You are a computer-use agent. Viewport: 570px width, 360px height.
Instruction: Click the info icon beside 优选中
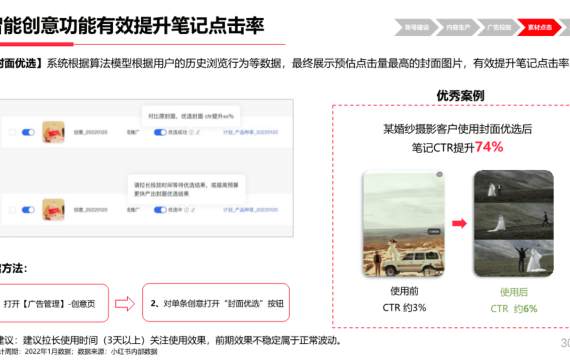(x=186, y=210)
